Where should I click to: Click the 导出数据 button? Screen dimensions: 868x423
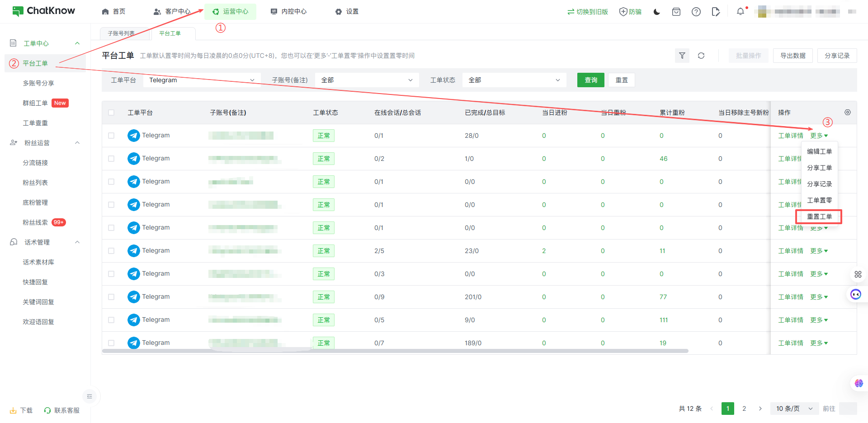(793, 56)
